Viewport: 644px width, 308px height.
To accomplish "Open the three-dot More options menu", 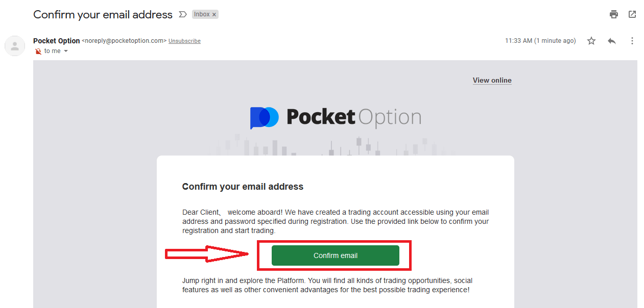I will coord(632,41).
